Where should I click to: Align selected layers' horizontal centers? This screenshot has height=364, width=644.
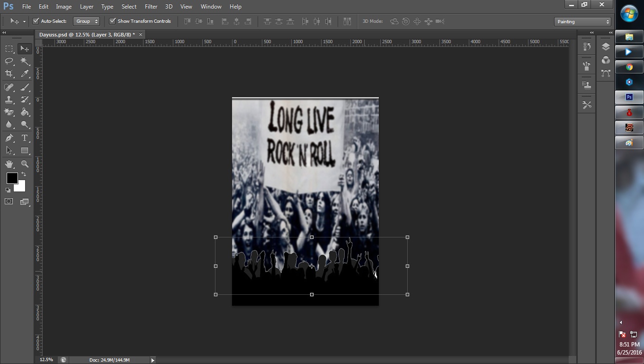coord(236,21)
